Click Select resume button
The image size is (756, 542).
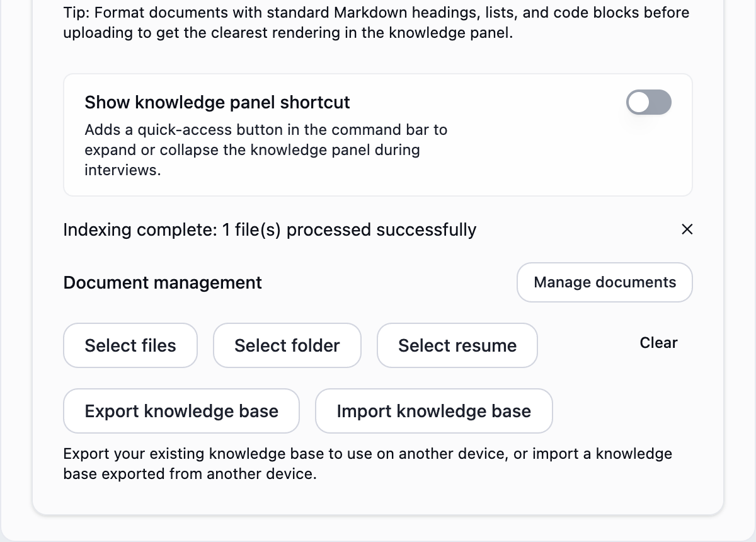point(457,345)
